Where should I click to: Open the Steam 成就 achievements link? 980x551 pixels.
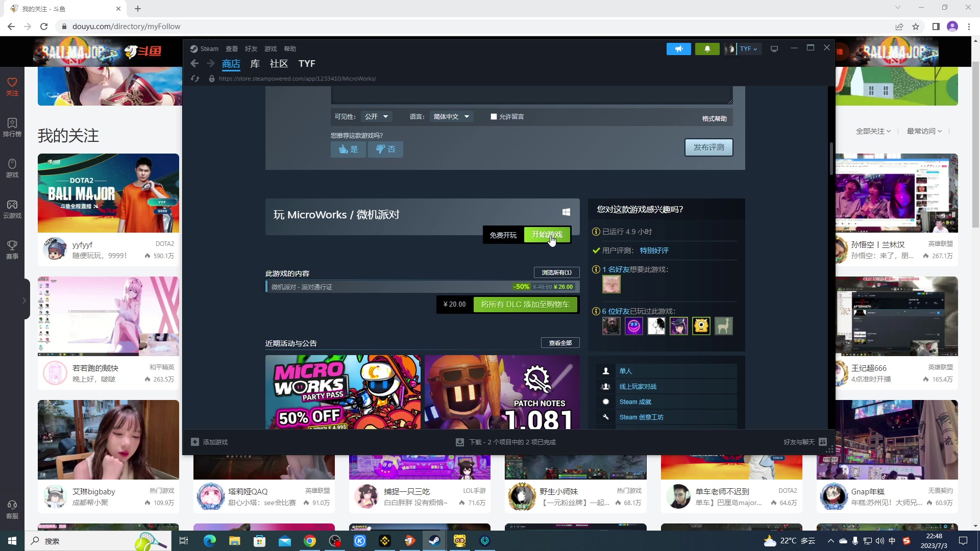[x=635, y=402]
